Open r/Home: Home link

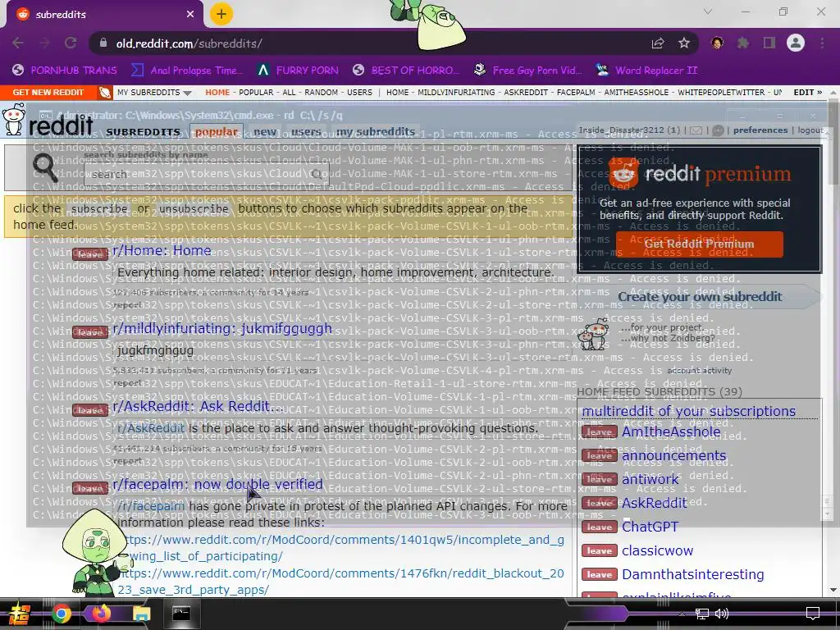[x=162, y=250]
